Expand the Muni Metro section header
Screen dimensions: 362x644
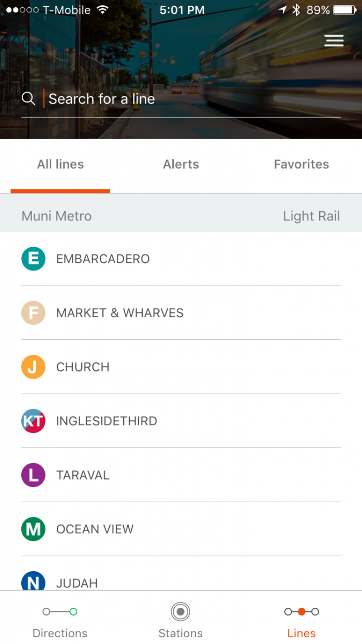tap(56, 216)
